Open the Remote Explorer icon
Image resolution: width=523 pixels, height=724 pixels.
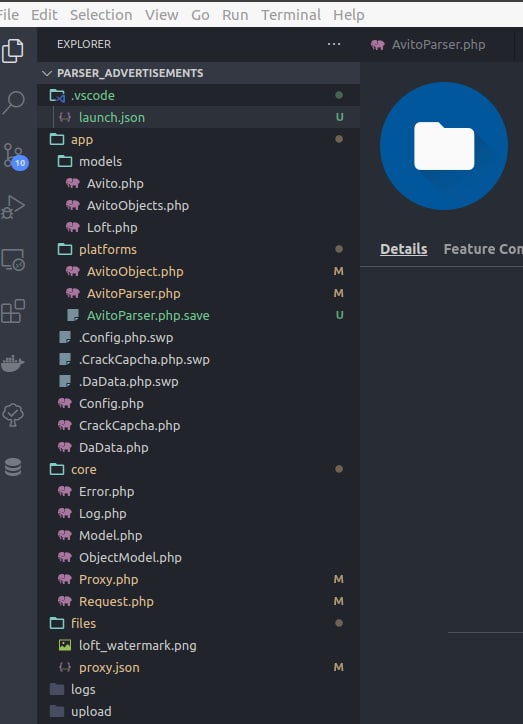13,260
